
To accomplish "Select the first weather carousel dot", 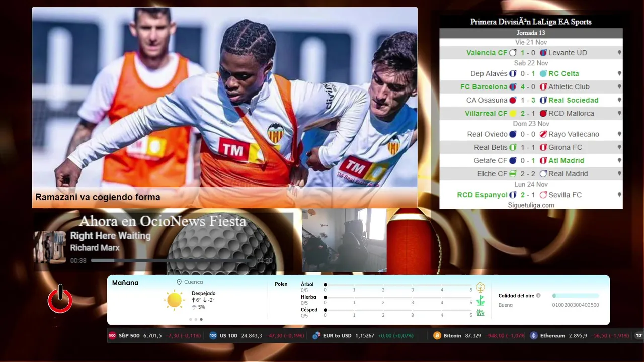I will (x=190, y=319).
